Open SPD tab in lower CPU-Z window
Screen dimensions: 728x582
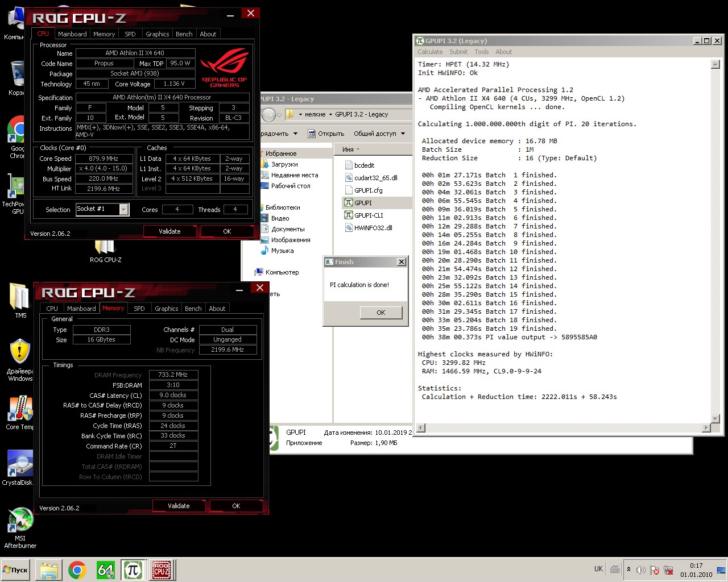139,309
